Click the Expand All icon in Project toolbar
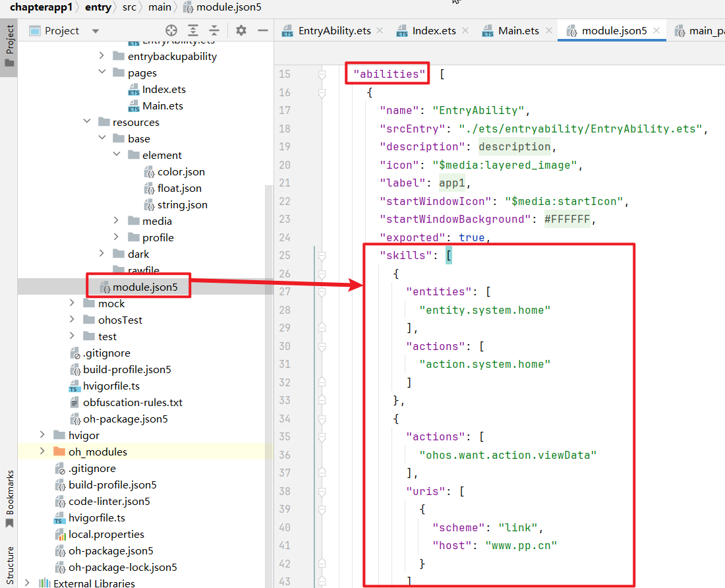 click(193, 30)
